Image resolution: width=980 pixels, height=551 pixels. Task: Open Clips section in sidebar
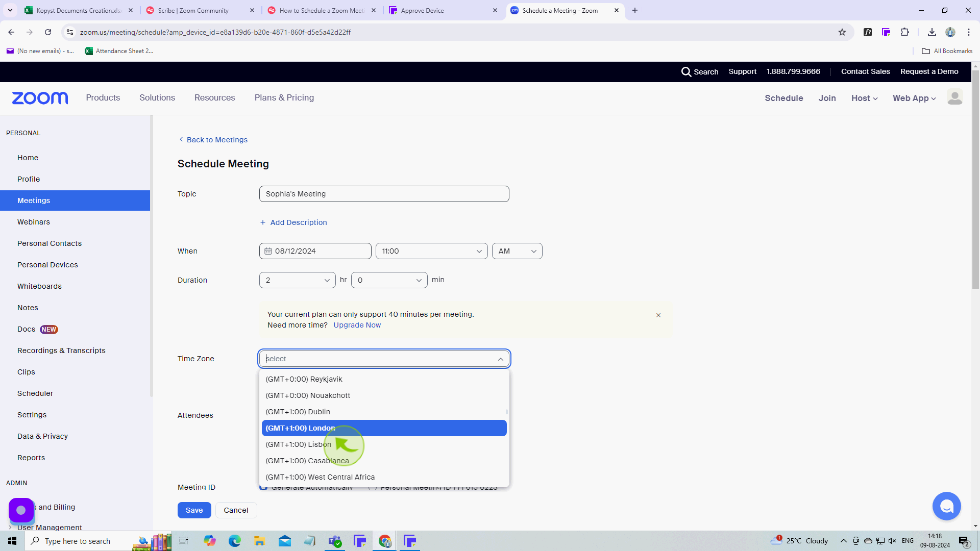click(x=25, y=371)
